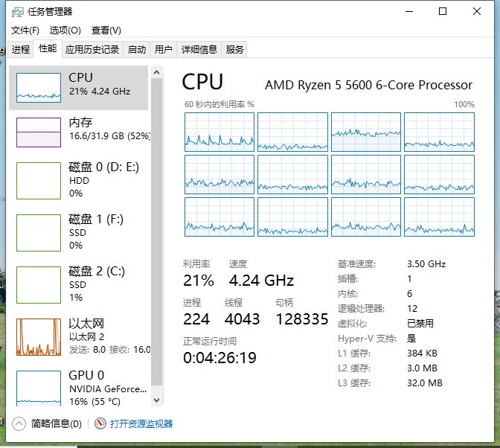Open 磁盘 0 (D: E:) HDD panel

[39, 181]
